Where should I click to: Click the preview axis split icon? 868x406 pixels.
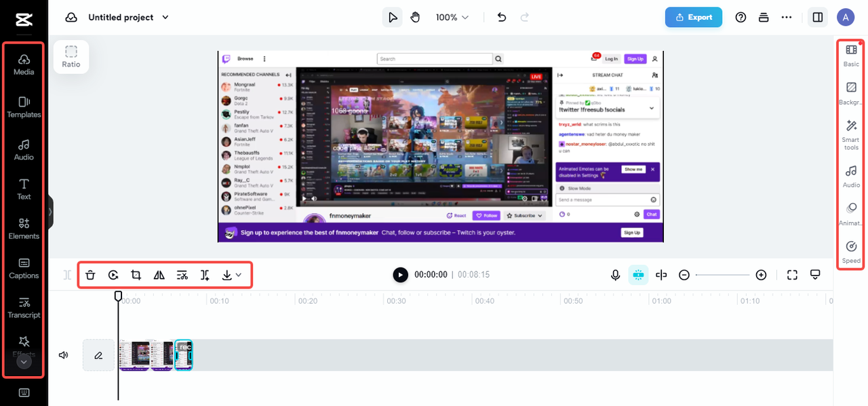tap(661, 275)
